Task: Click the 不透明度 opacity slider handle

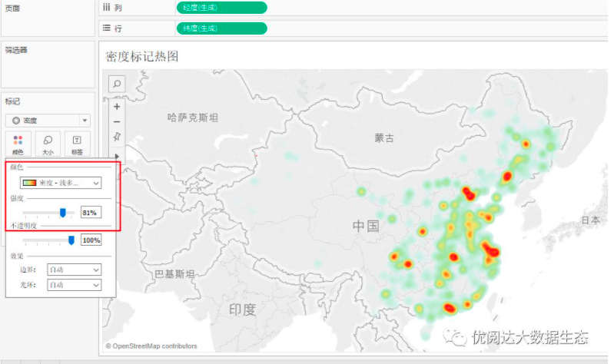Action: 71,240
